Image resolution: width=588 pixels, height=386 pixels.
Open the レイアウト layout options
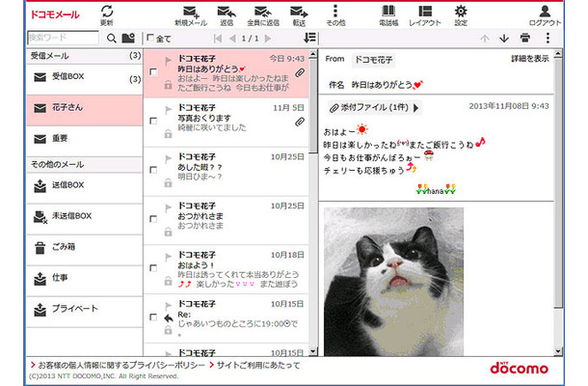coord(425,15)
